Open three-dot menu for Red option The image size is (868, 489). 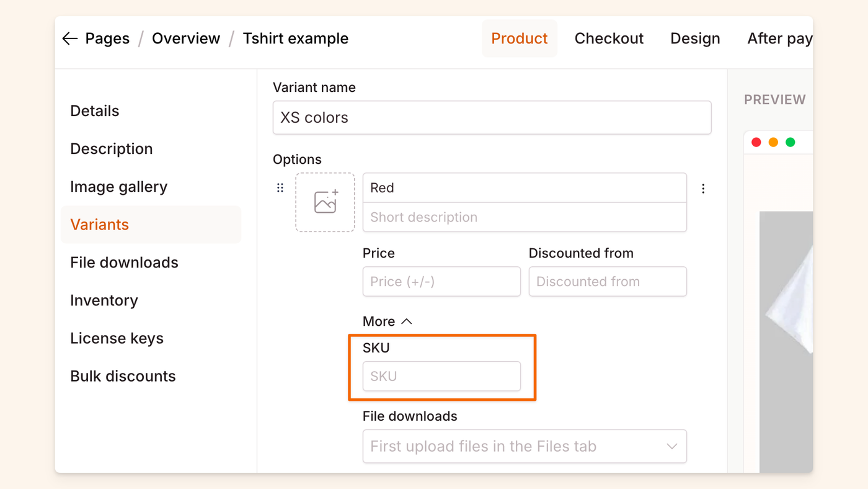point(703,189)
